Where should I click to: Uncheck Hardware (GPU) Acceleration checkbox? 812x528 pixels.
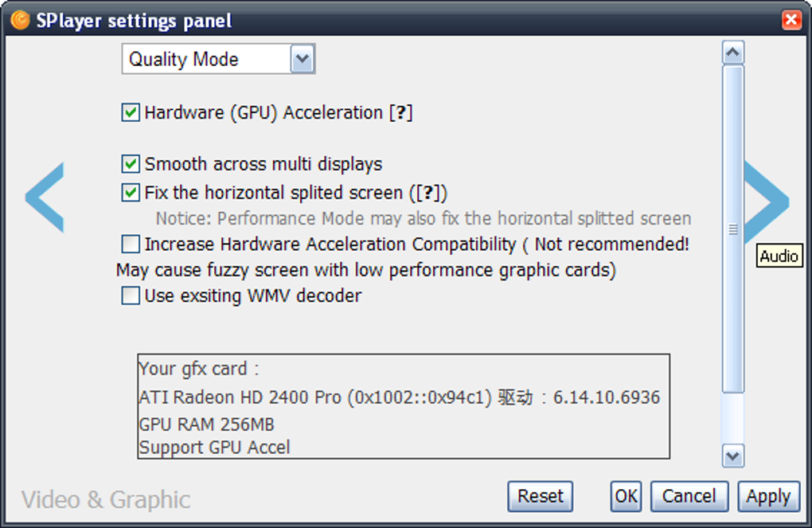[x=131, y=112]
